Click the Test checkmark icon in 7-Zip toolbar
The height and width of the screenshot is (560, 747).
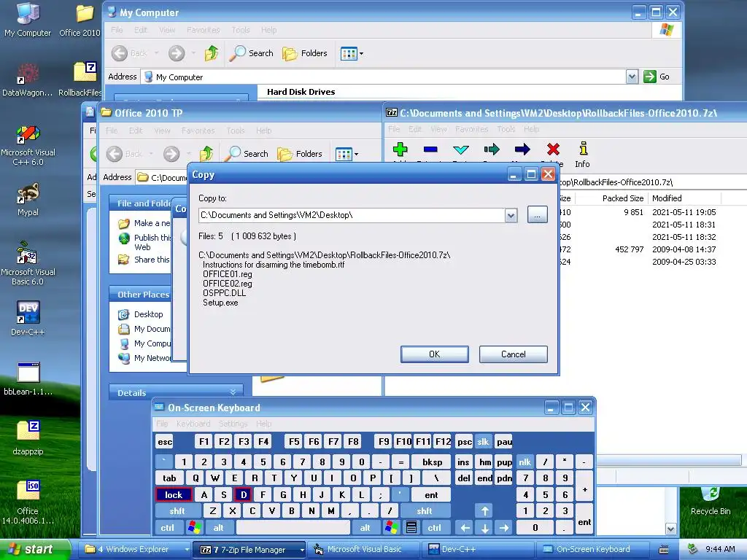pyautogui.click(x=461, y=149)
